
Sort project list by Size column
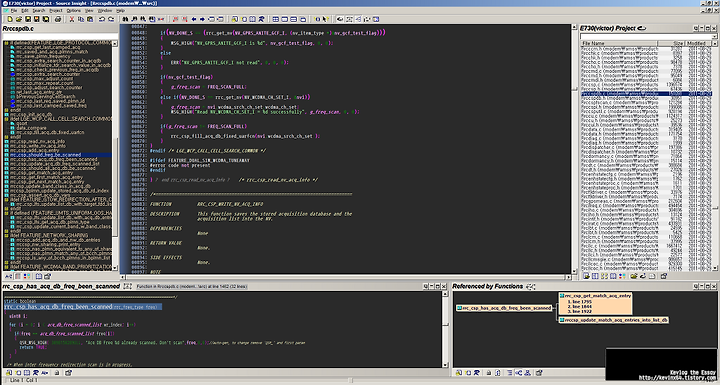[671, 43]
